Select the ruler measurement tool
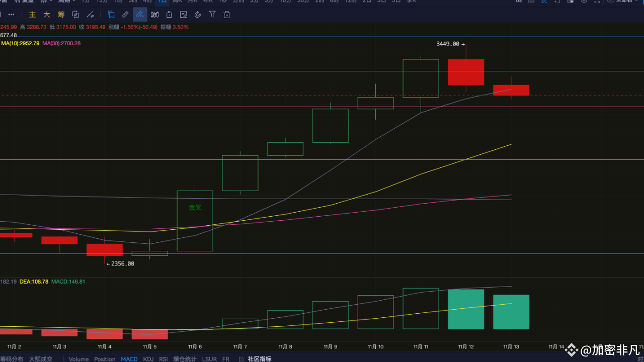 pyautogui.click(x=125, y=15)
